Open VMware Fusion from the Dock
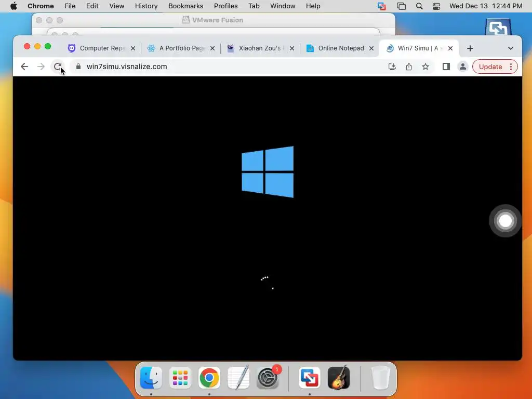Screen dimensions: 532x399 (x=310, y=377)
